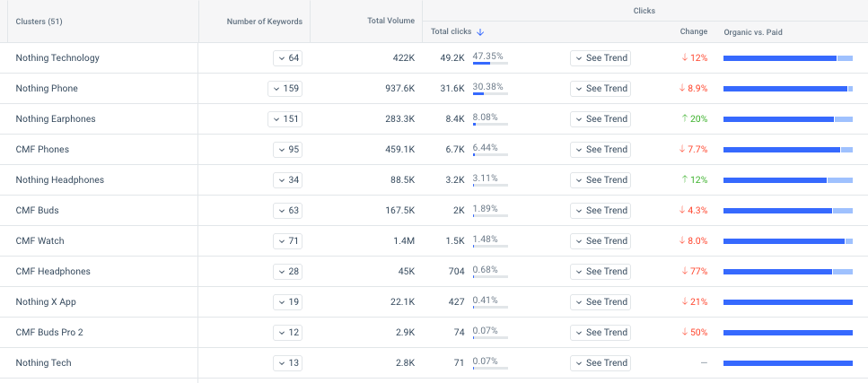Viewport: 868px width, 383px height.
Task: Select the CMF Buds cluster name
Action: click(x=37, y=210)
